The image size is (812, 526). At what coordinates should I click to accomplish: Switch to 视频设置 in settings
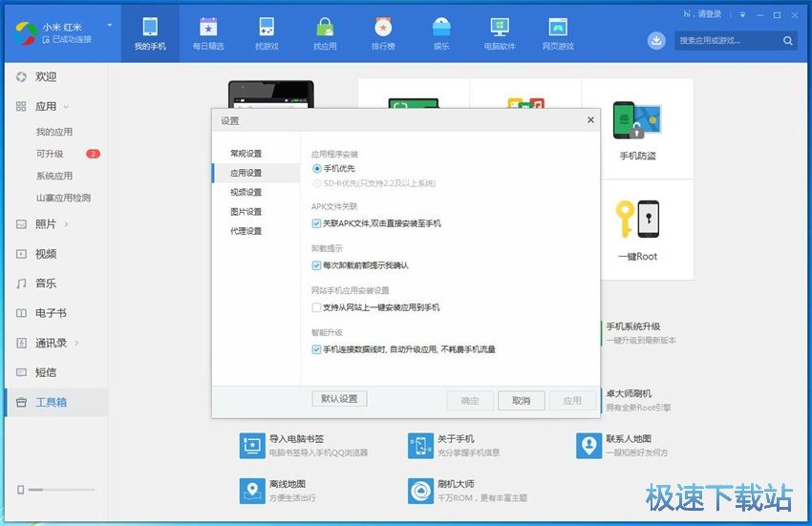click(x=246, y=192)
